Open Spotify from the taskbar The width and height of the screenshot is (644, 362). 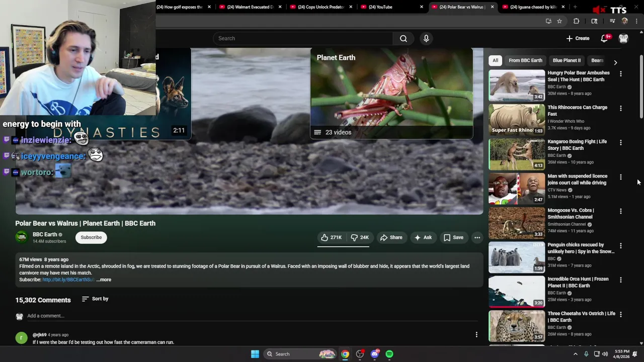[x=389, y=354]
